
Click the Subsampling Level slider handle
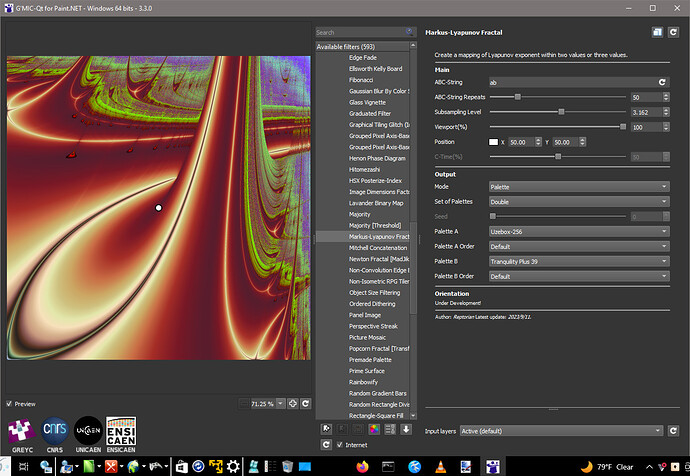click(561, 112)
